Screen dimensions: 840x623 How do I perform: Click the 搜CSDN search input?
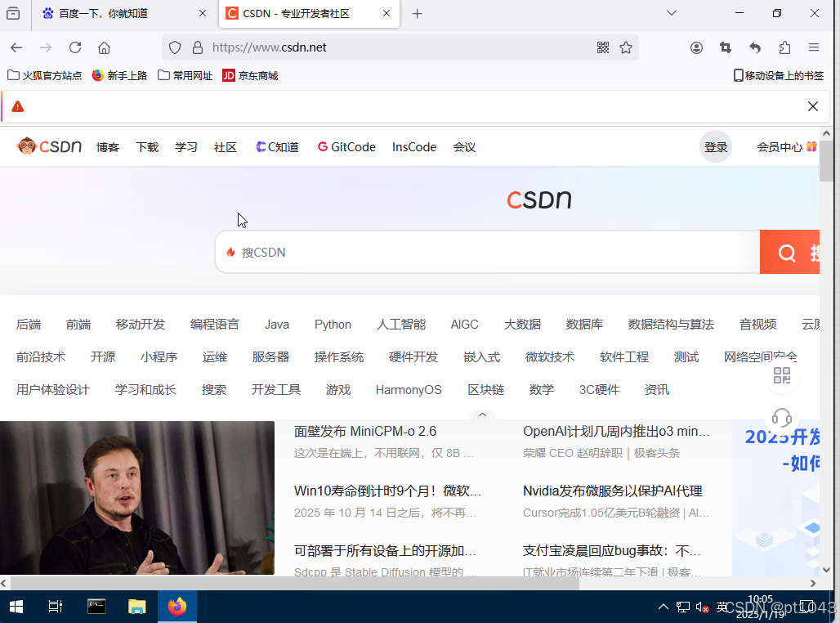point(488,252)
